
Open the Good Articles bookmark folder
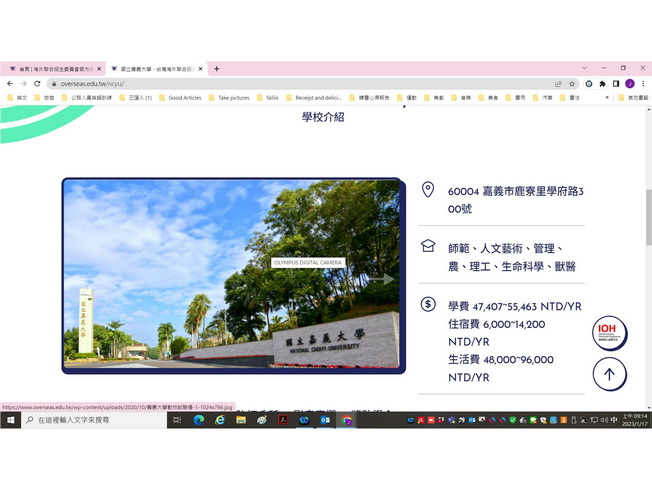click(180, 98)
